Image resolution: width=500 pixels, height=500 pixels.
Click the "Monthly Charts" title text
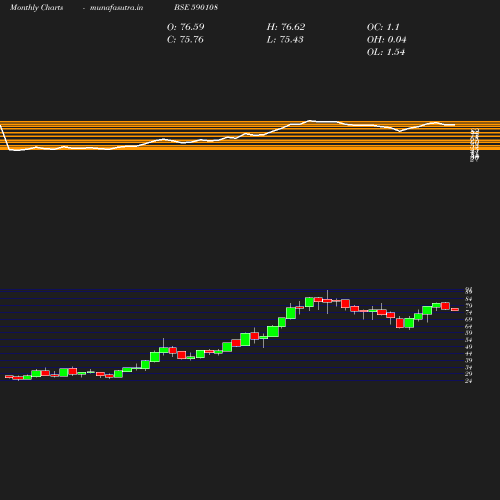[x=36, y=8]
